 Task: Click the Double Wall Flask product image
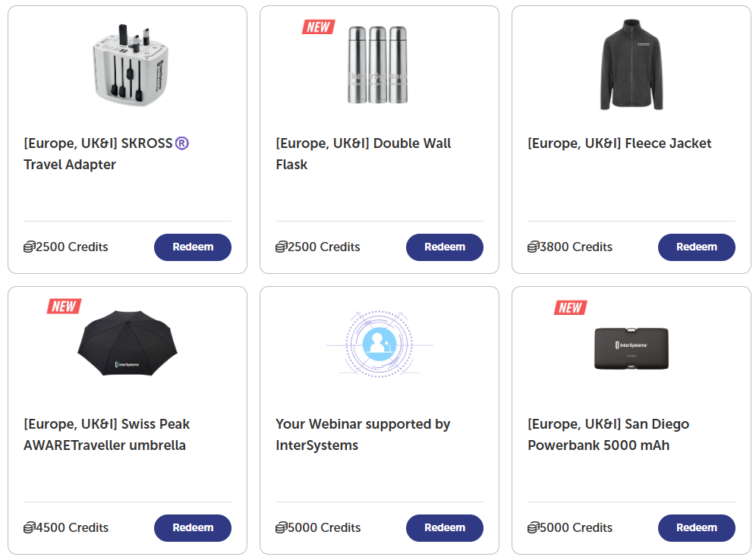click(x=378, y=64)
